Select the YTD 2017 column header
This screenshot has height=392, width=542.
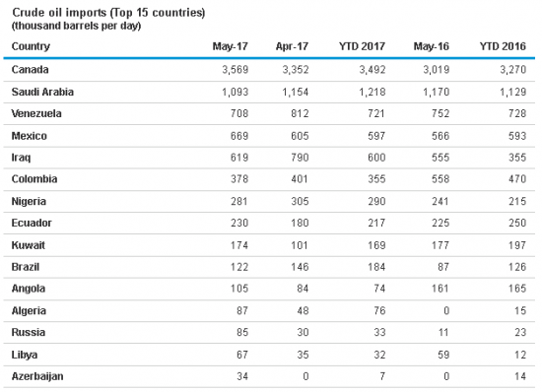[x=362, y=46]
